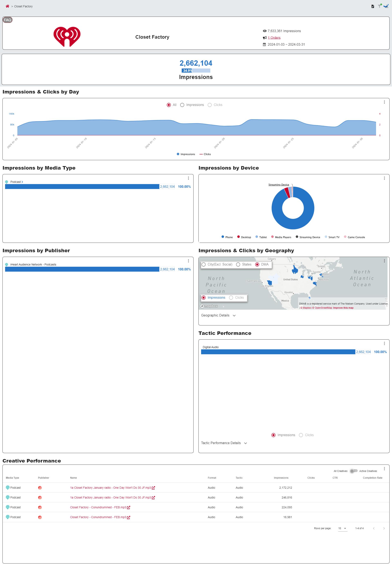
Task: Click external-link icon in the 18,981 row
Action: 129,517
